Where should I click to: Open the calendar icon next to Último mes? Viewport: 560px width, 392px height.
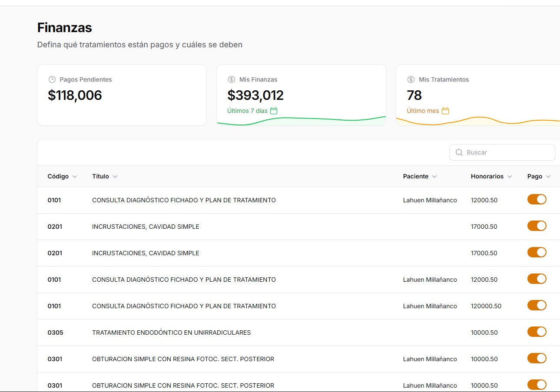click(x=445, y=111)
